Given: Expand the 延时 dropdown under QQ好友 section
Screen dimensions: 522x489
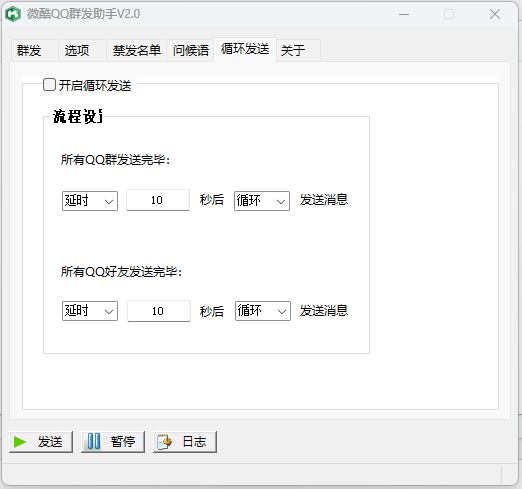Looking at the screenshot, I should tap(90, 311).
